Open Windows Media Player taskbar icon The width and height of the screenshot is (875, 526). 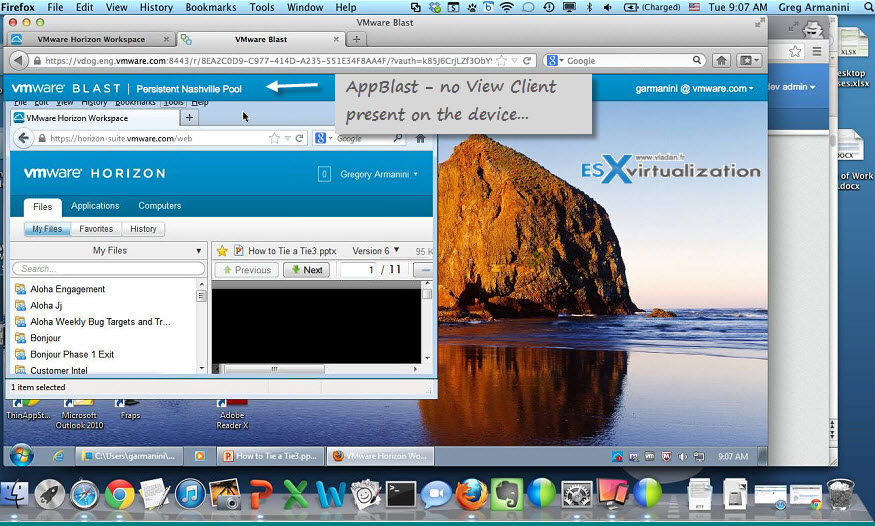tap(199, 456)
